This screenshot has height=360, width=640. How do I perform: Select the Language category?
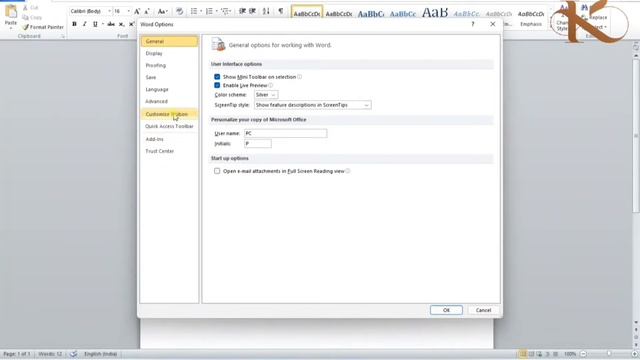[x=169, y=89]
